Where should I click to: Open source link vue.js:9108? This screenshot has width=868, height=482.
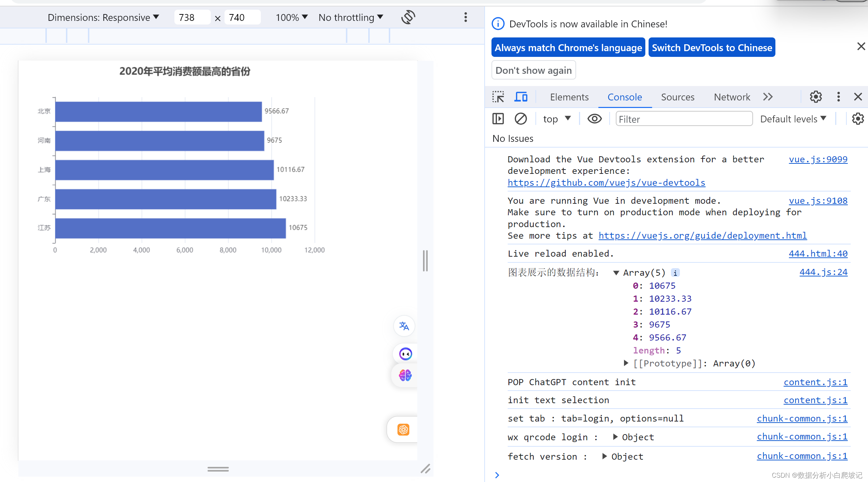pyautogui.click(x=818, y=201)
